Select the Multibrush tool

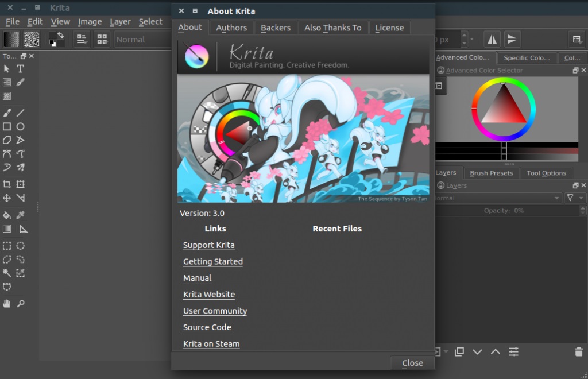[20, 167]
